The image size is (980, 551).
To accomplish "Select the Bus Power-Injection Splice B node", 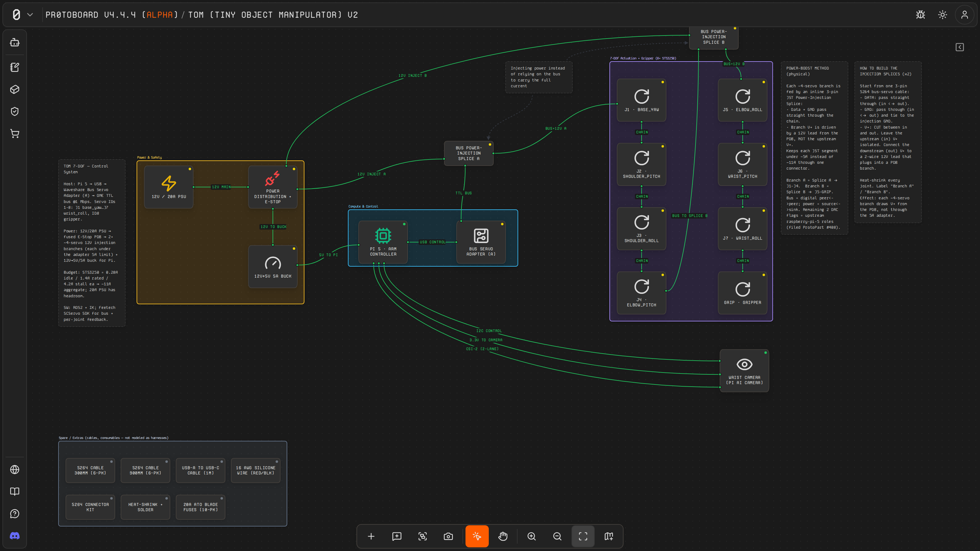I will pos(714,37).
